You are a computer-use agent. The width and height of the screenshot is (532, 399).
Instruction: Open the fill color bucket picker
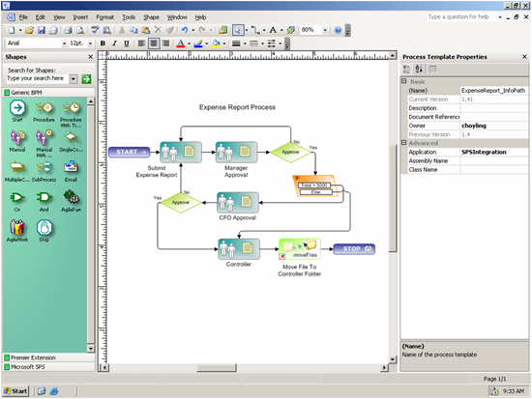tap(216, 43)
